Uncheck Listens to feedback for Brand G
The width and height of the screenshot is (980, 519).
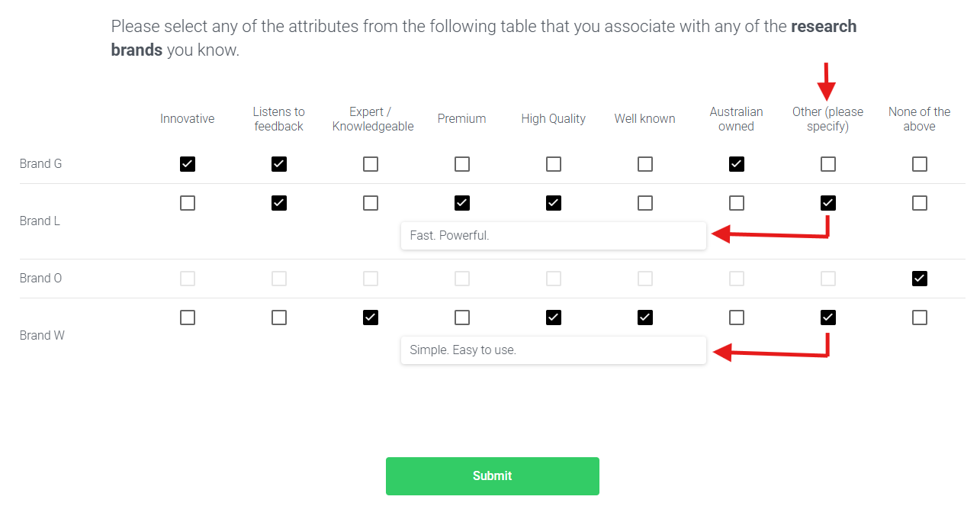(x=279, y=164)
